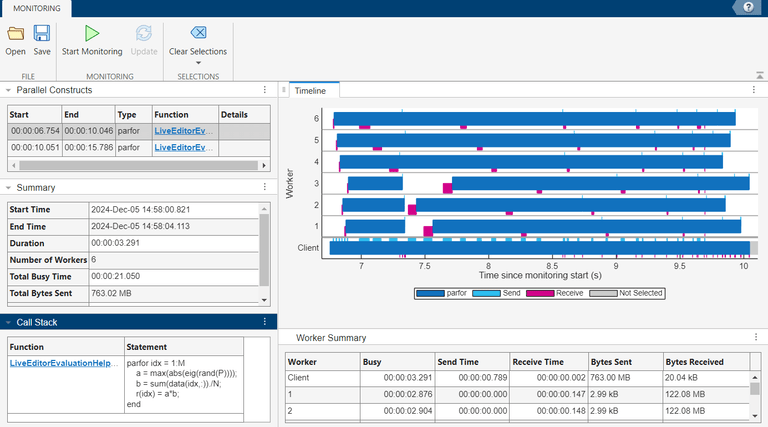Open the Parallel Constructs panel options menu
The width and height of the screenshot is (768, 427).
[x=265, y=90]
